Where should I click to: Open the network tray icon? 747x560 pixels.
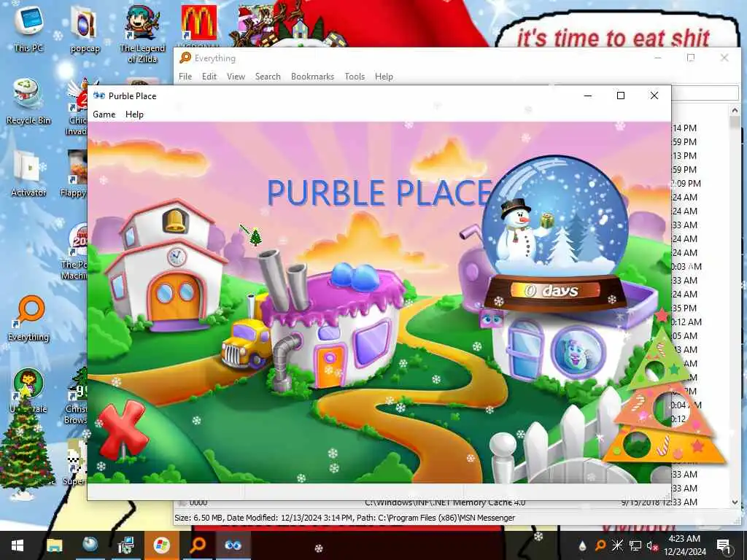[635, 545]
